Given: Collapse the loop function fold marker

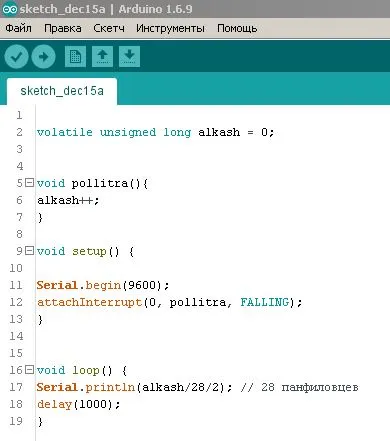Looking at the screenshot, I should (x=30, y=370).
